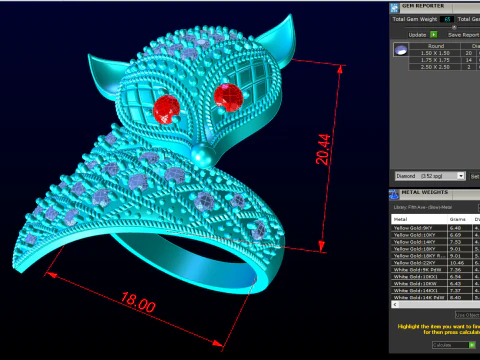The height and width of the screenshot is (360, 480).
Task: Select the 1.75 X 1.75 gem row
Action: (444, 60)
